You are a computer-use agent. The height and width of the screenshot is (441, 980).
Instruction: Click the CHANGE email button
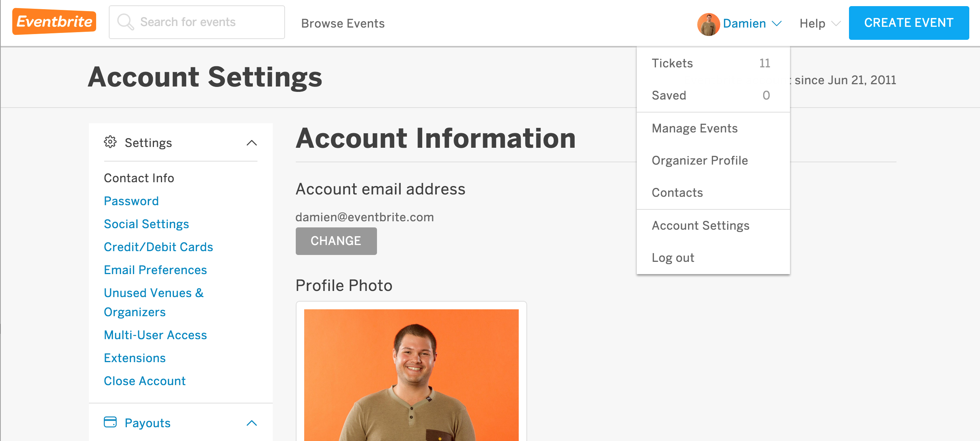point(336,241)
